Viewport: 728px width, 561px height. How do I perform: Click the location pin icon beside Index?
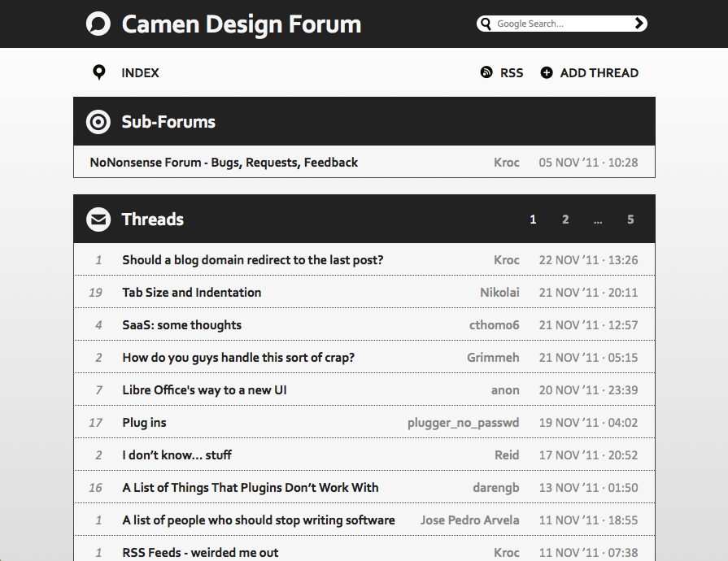pos(99,73)
